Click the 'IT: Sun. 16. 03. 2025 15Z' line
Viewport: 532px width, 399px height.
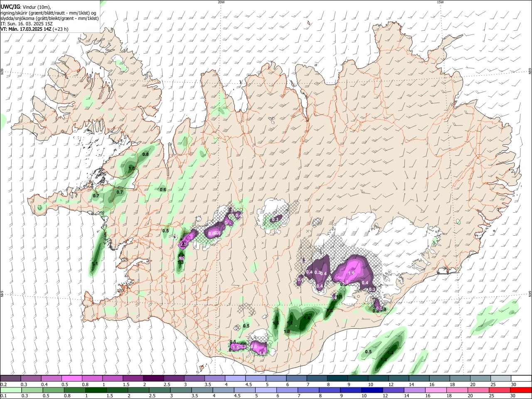(26, 24)
